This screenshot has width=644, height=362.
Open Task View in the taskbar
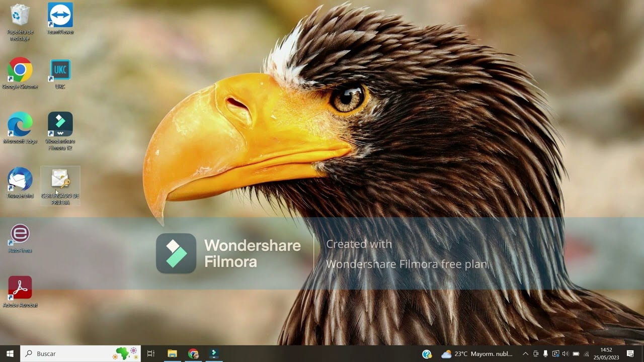[150, 353]
